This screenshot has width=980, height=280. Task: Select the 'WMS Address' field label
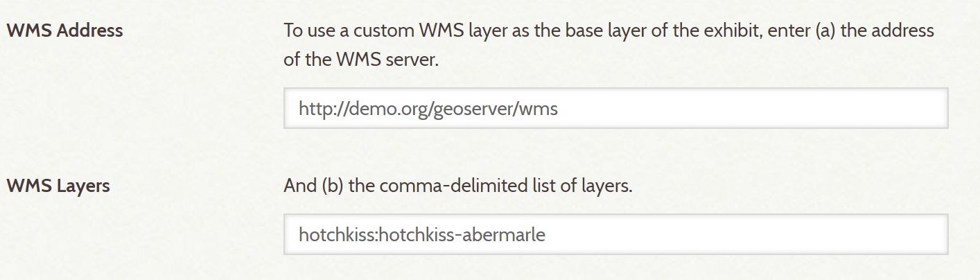(x=64, y=30)
